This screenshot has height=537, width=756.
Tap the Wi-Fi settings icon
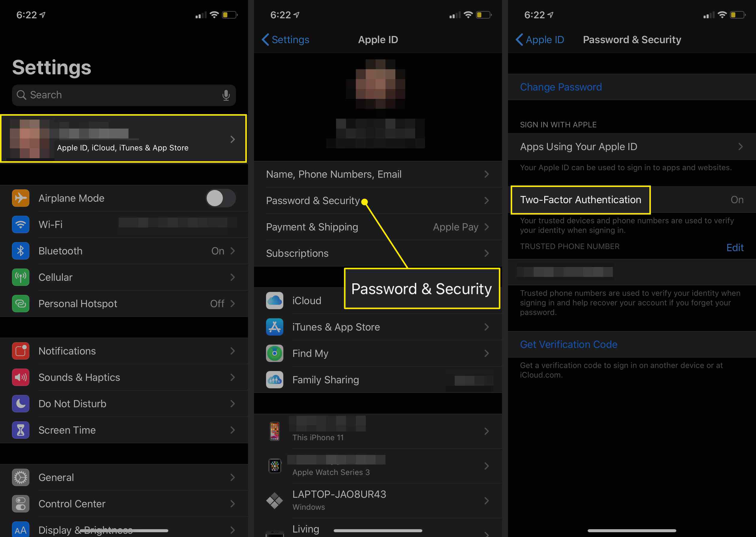(20, 224)
